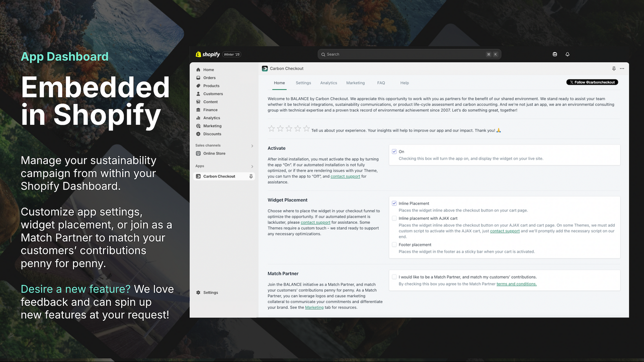Open terms and conditions link
The height and width of the screenshot is (362, 644).
coord(517,284)
